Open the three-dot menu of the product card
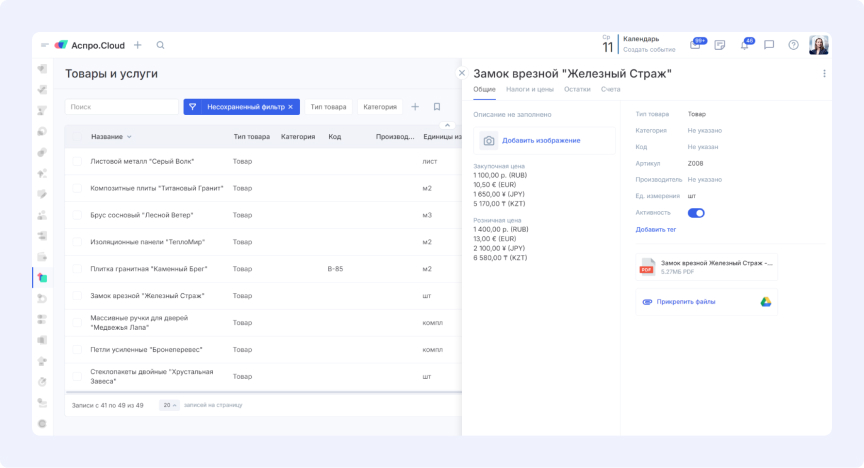 [x=824, y=73]
